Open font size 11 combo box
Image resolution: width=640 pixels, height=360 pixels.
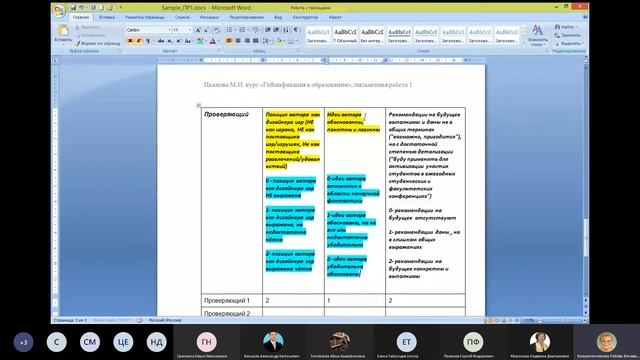click(182, 30)
